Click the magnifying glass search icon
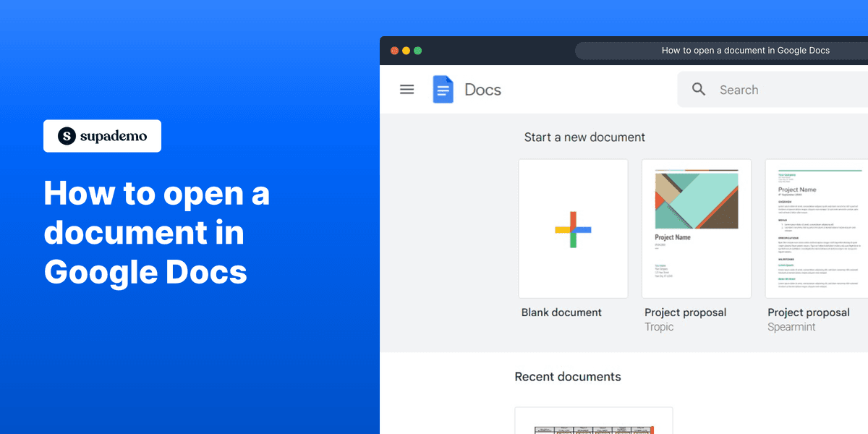Screen dimensions: 868x434 point(698,89)
